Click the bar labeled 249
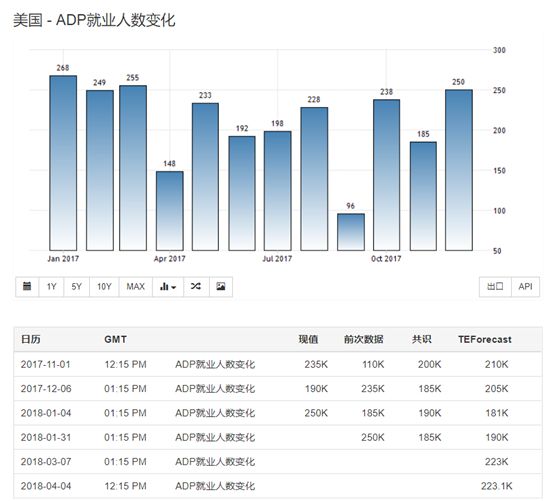Viewport: 558px width, 501px height. tap(100, 170)
